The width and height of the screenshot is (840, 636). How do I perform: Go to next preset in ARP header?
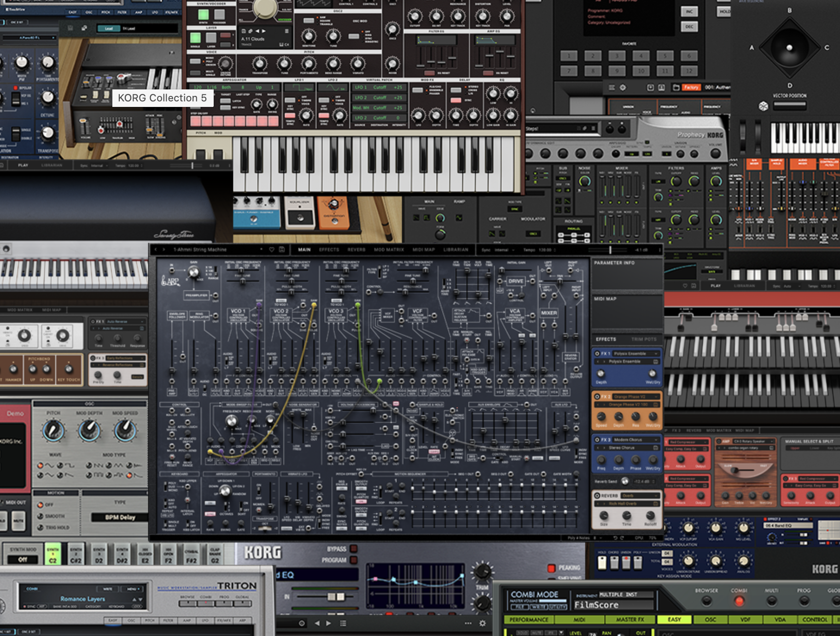click(x=163, y=249)
